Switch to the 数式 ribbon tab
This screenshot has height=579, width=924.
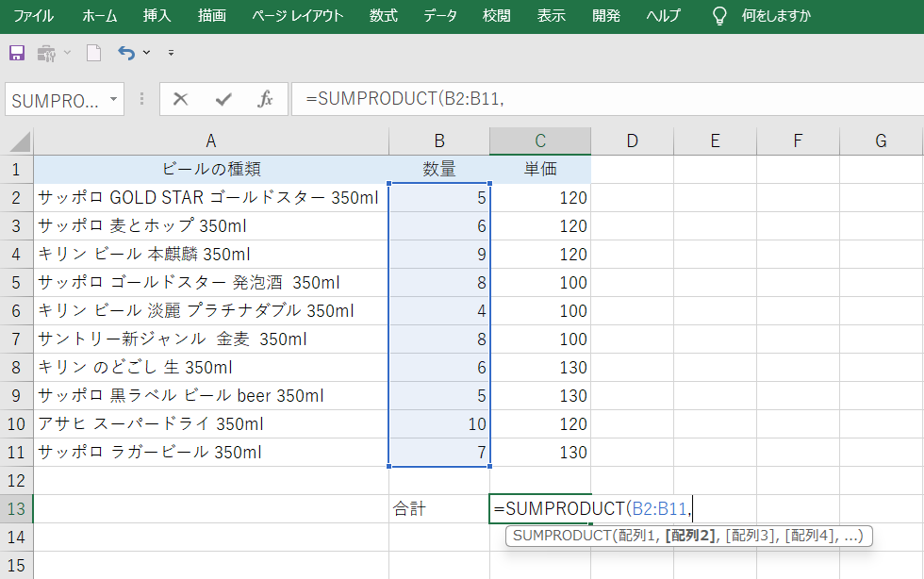pos(383,15)
